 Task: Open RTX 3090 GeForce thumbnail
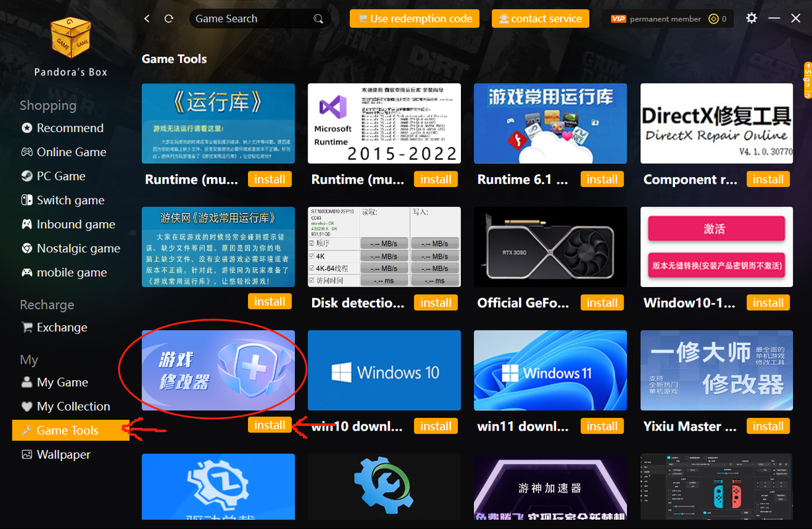click(x=550, y=247)
